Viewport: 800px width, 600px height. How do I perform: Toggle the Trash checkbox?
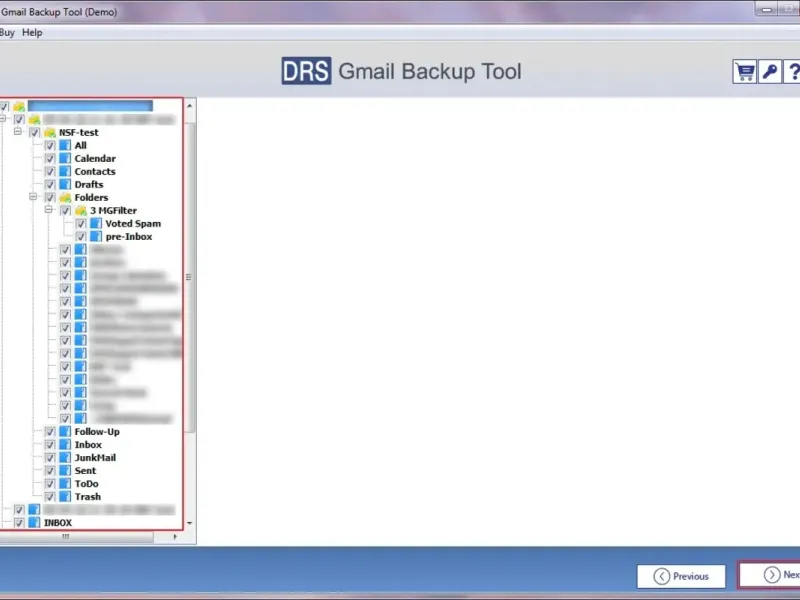49,497
